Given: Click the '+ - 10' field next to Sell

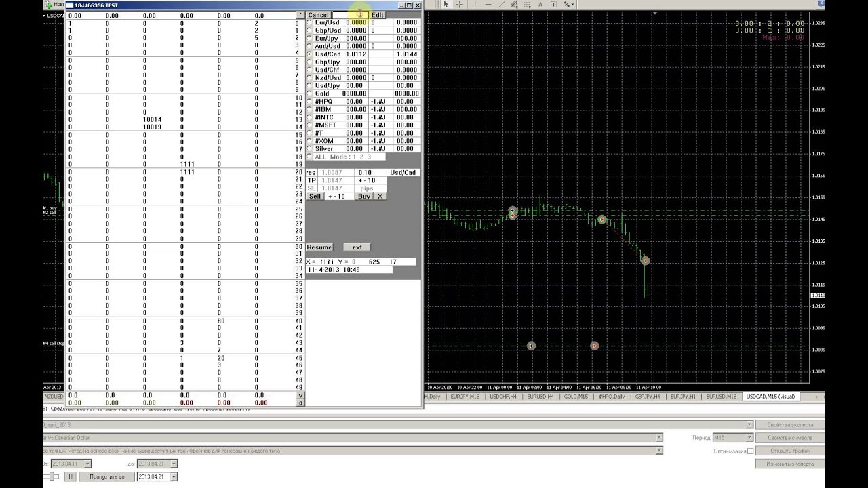Looking at the screenshot, I should coord(339,196).
